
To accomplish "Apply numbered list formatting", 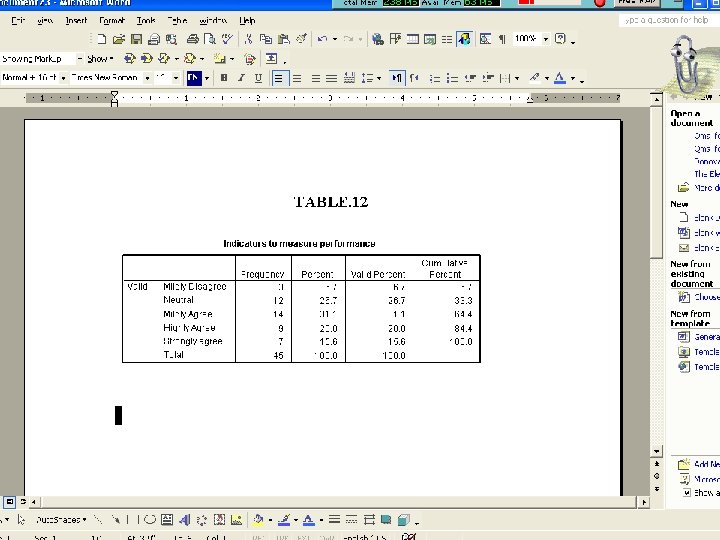I will coord(434,79).
